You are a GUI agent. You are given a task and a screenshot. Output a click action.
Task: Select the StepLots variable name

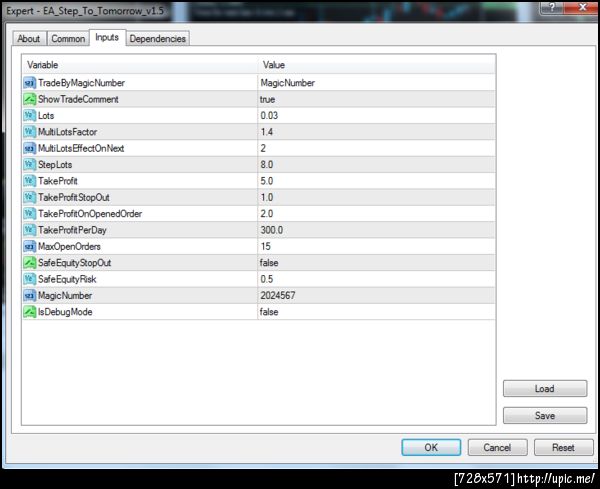(55, 165)
